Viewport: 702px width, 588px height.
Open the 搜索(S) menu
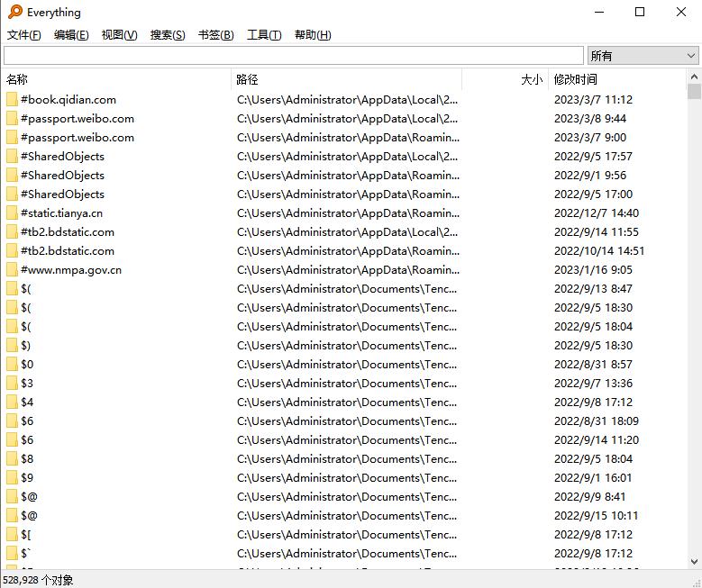click(168, 35)
